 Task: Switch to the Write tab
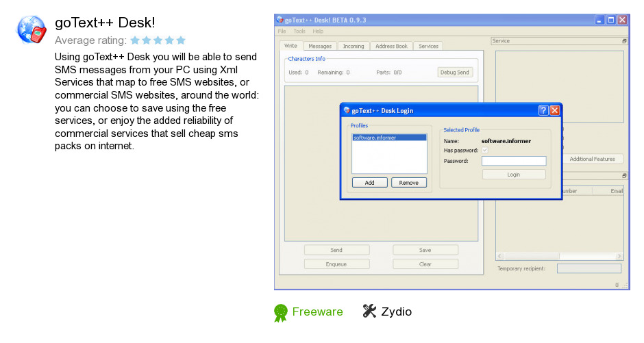click(290, 46)
